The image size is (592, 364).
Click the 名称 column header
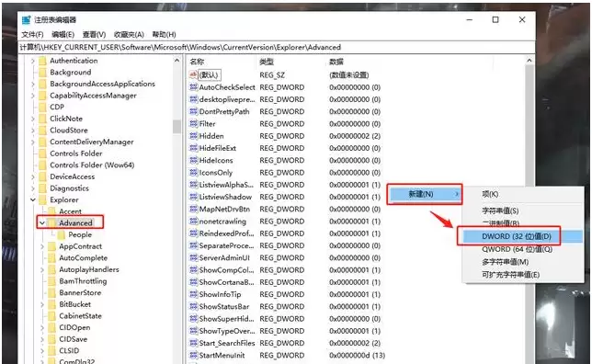coord(197,62)
